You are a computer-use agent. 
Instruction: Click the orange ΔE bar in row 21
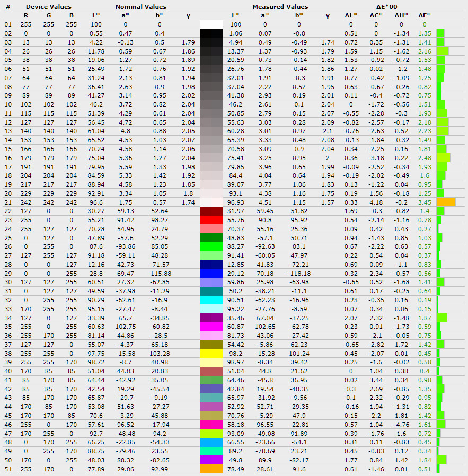tap(446, 202)
